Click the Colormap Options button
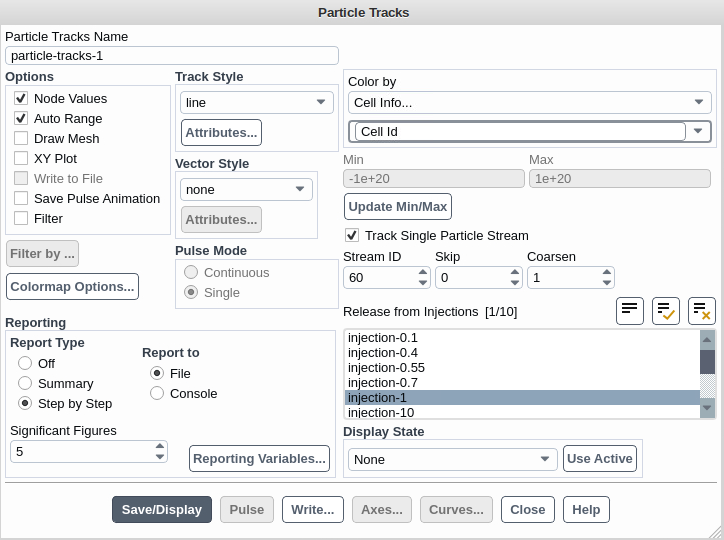 72,287
